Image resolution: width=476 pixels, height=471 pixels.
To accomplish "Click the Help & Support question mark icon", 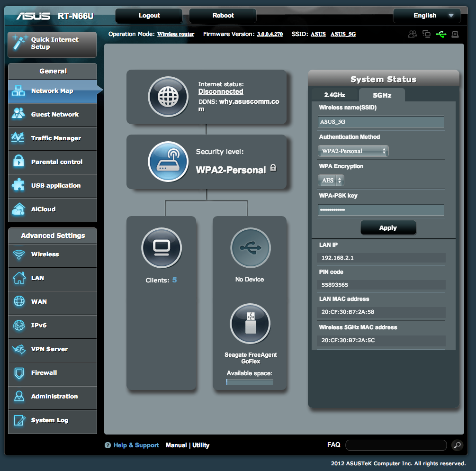I will pos(108,445).
